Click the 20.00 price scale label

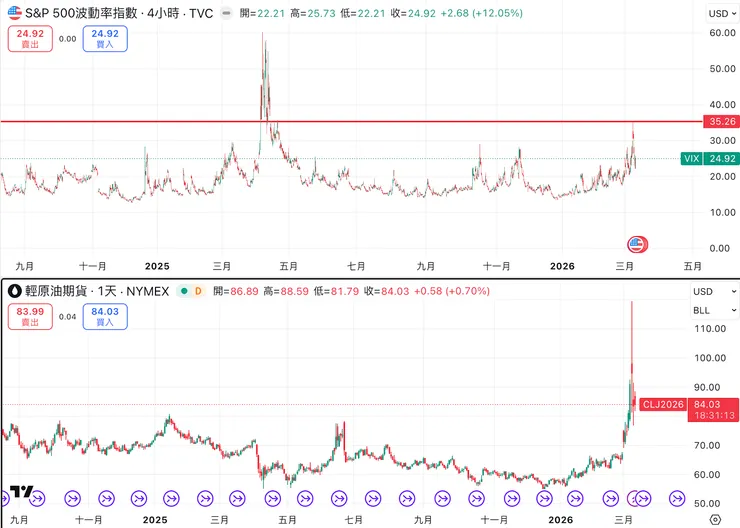tap(722, 176)
